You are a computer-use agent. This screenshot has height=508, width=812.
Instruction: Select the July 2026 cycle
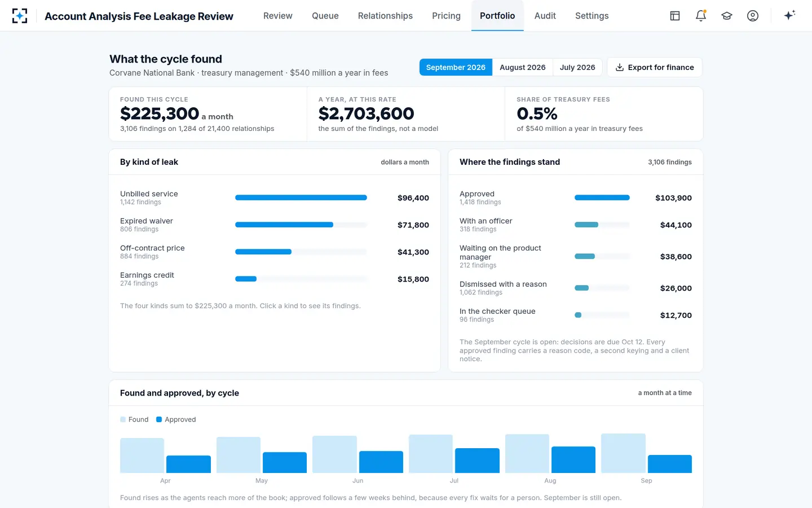[x=577, y=67]
